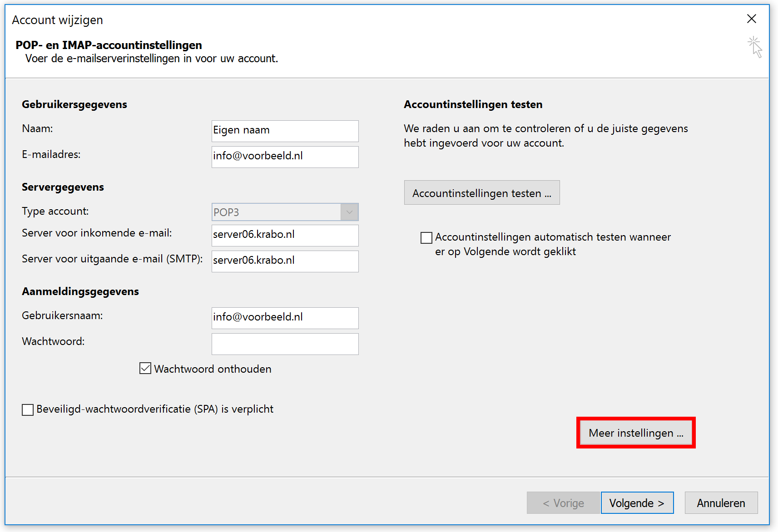
Task: Click the POP- en IMAP-accountinstellingen heading
Action: (x=109, y=45)
